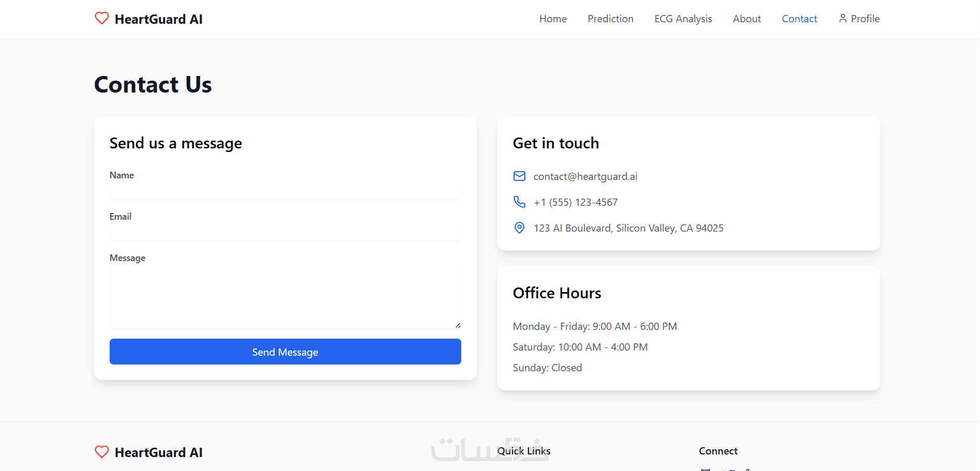Go to the Home page
980x471 pixels.
click(x=553, y=19)
